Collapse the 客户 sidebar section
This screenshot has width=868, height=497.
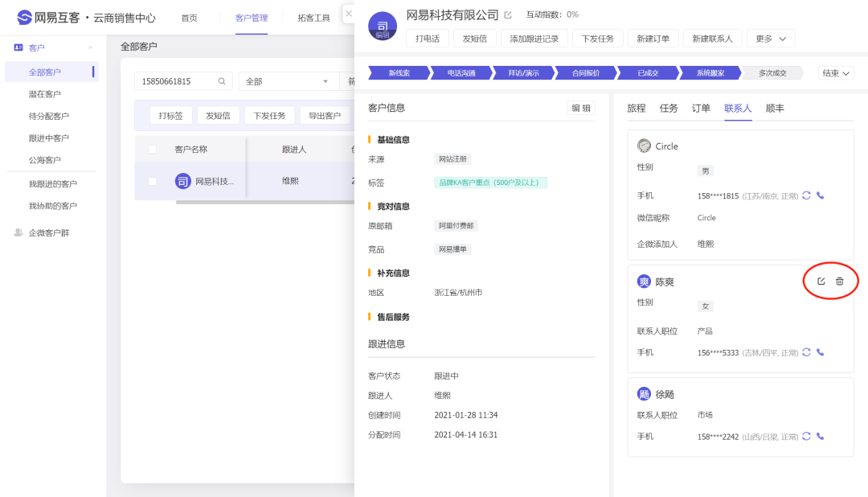(91, 48)
